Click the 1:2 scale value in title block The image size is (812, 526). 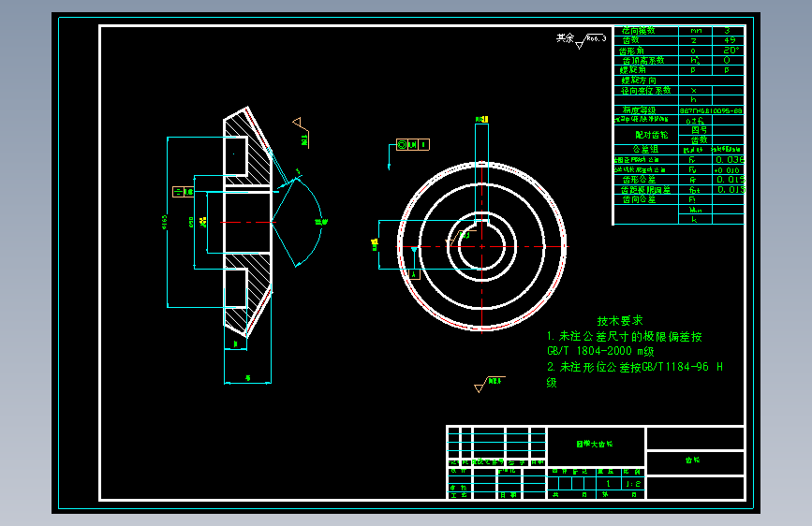coord(633,484)
